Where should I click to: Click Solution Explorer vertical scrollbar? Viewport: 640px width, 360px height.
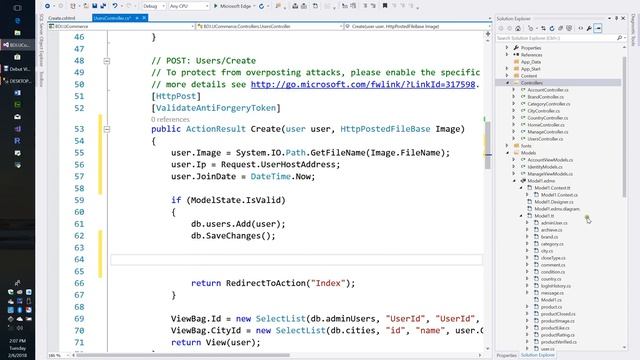coord(624,127)
